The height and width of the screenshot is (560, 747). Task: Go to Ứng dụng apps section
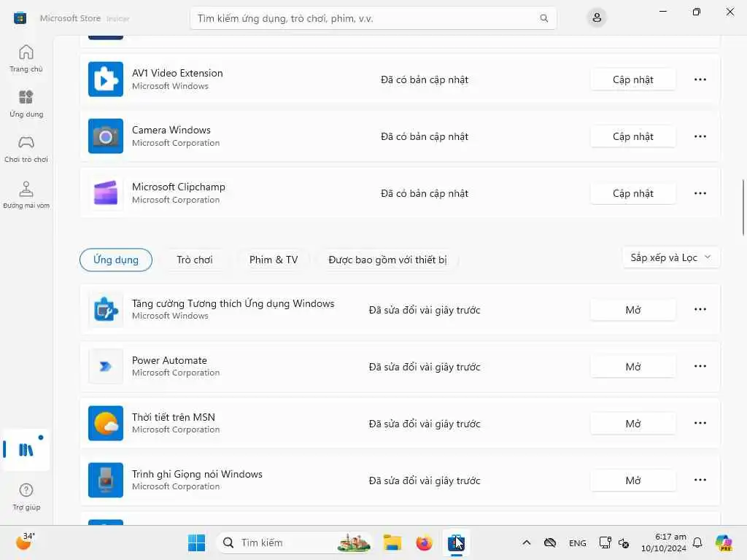(26, 104)
